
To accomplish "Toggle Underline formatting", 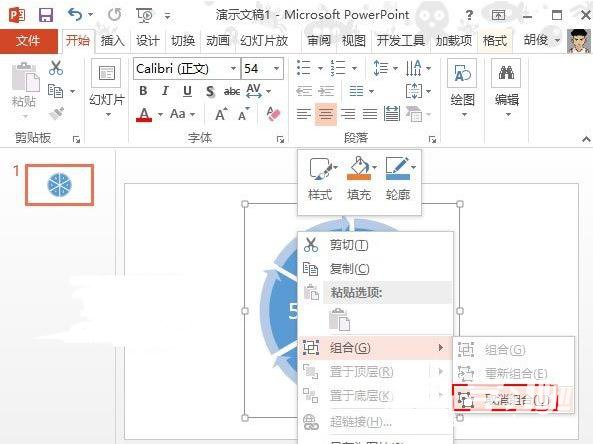I will coord(187,91).
